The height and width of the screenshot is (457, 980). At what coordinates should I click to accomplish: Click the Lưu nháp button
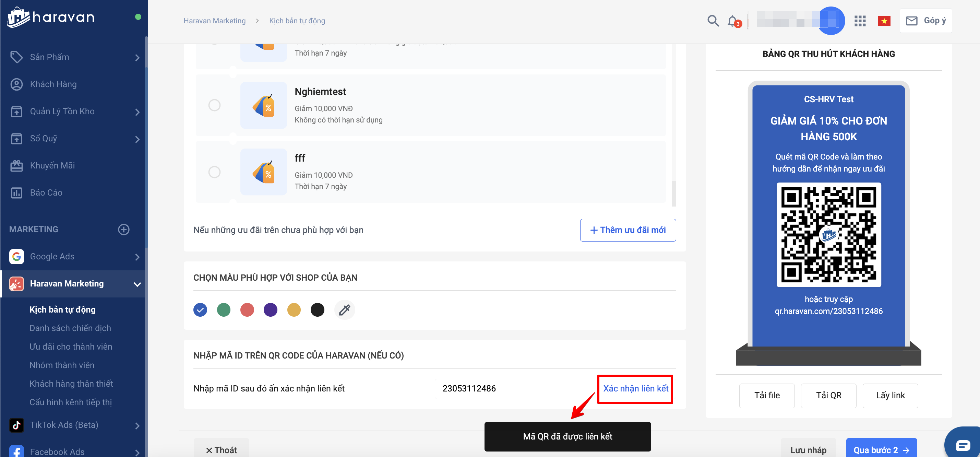[808, 448]
